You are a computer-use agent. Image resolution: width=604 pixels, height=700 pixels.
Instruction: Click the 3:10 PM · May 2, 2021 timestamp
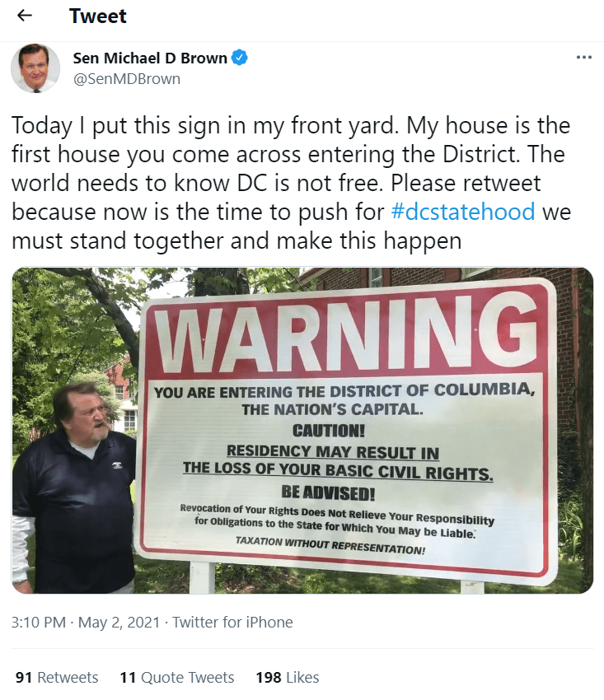click(86, 622)
